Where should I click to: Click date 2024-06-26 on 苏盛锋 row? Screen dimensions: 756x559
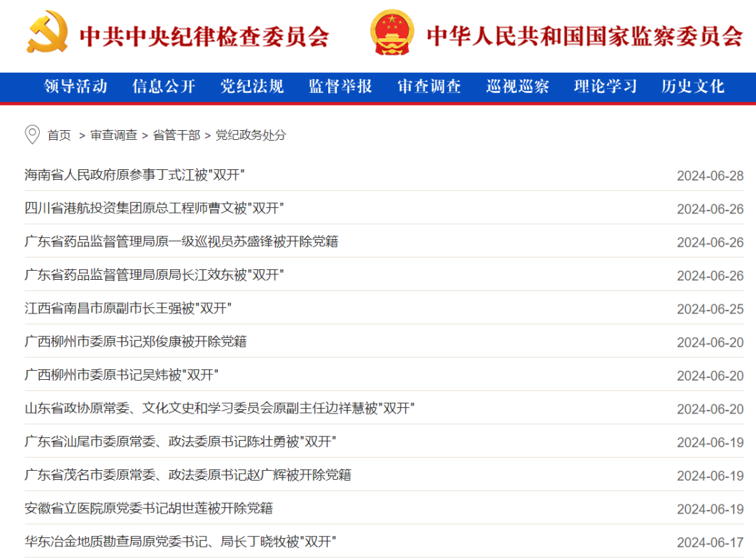pyautogui.click(x=710, y=242)
